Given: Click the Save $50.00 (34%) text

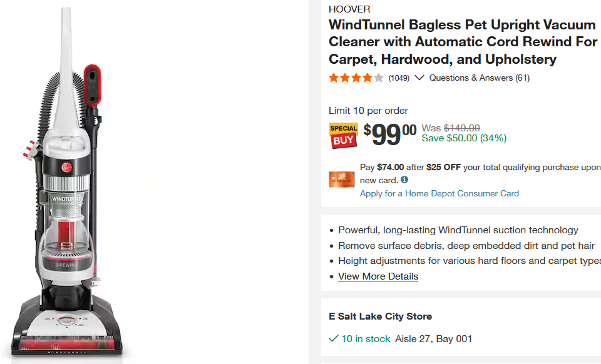Looking at the screenshot, I should coord(464,138).
